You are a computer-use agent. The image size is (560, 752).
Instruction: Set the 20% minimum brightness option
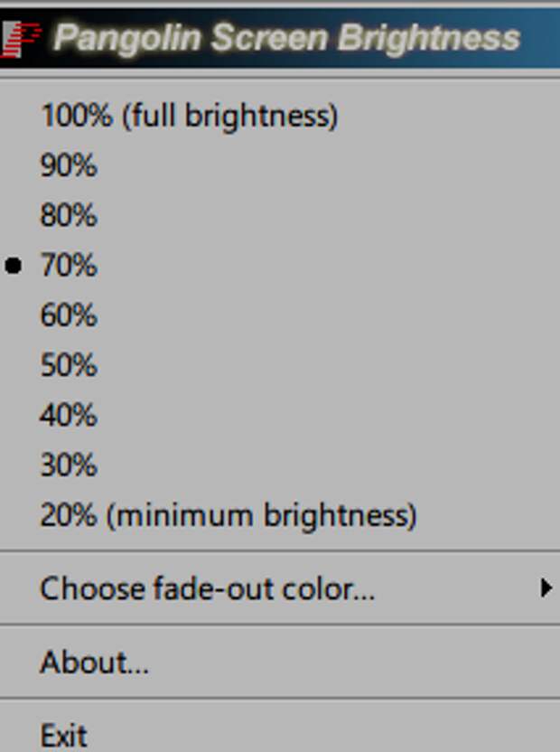tap(280, 515)
